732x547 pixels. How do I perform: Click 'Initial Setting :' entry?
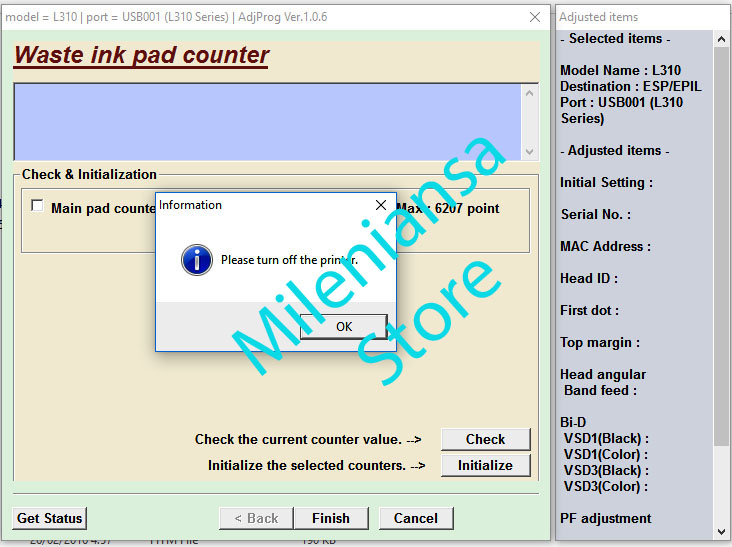606,182
